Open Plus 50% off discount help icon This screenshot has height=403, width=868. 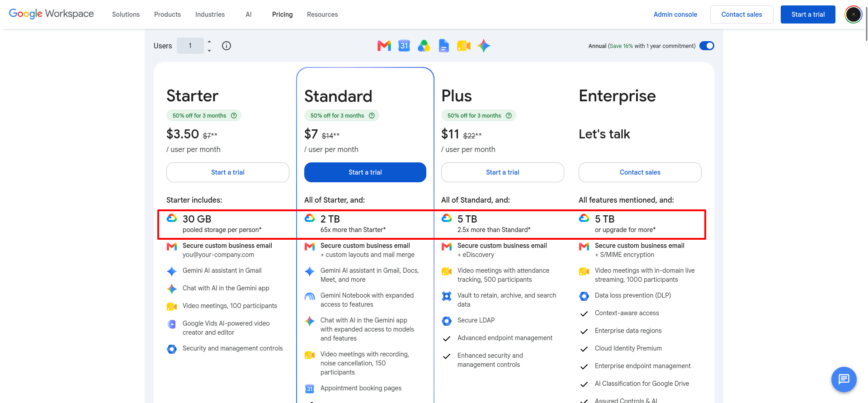509,116
